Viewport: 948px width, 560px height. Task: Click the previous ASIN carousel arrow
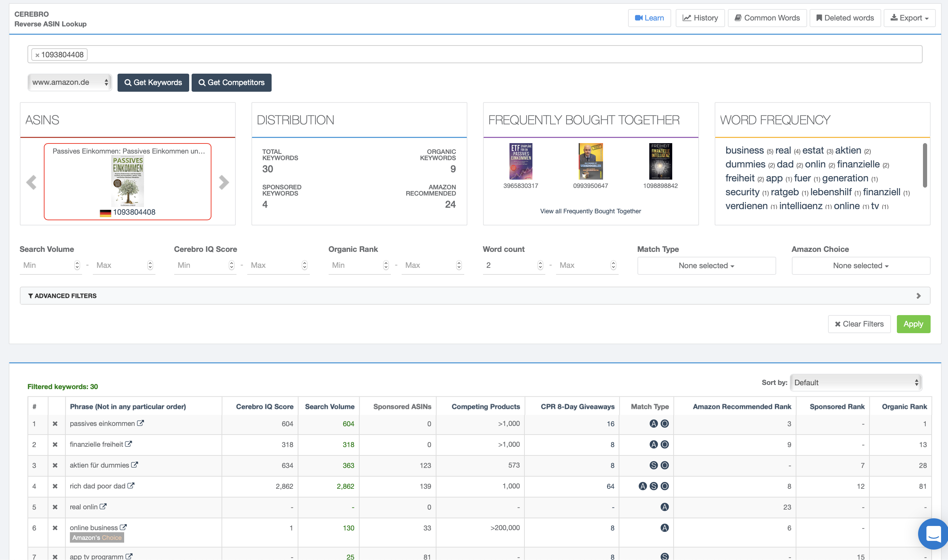[31, 182]
